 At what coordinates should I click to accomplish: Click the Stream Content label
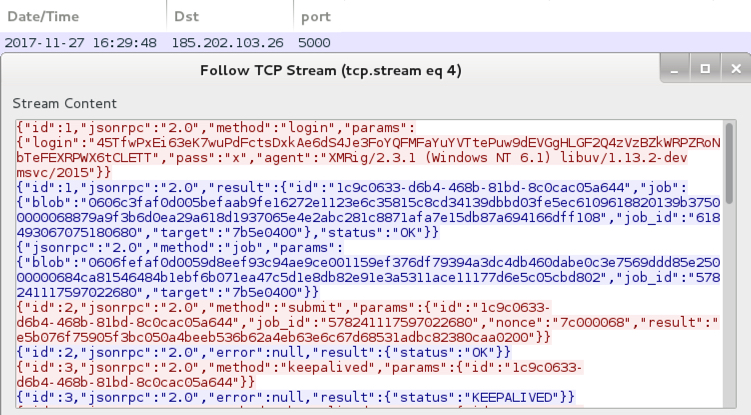click(65, 104)
